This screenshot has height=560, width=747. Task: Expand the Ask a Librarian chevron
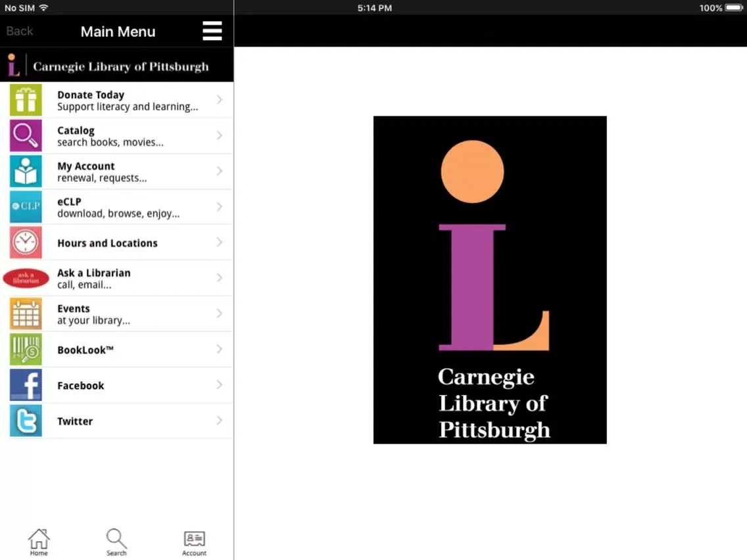point(220,277)
